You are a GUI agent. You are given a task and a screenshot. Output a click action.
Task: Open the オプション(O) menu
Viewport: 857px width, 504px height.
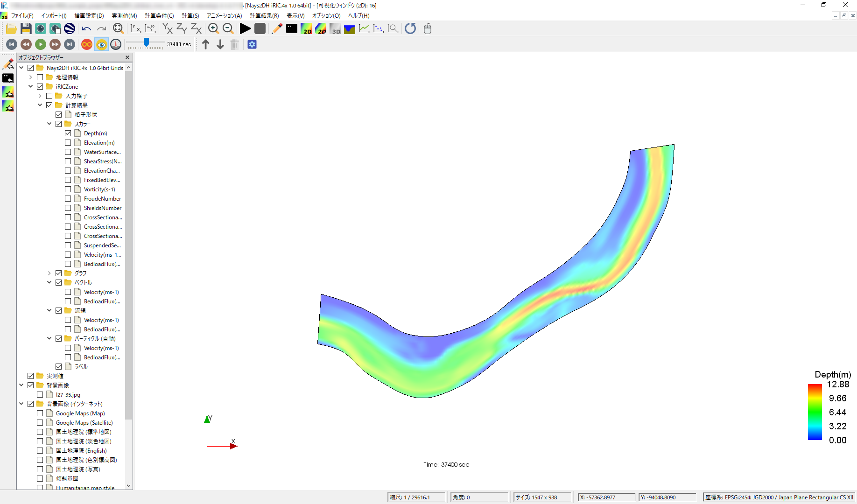coord(326,16)
